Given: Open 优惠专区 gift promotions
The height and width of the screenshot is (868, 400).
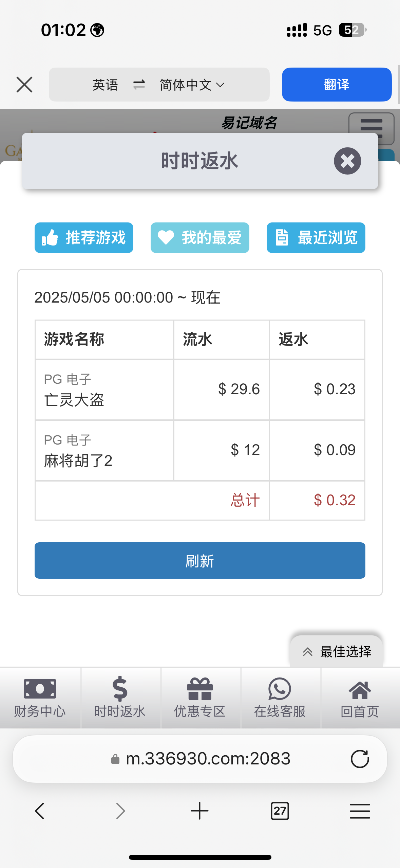Looking at the screenshot, I should click(x=200, y=698).
